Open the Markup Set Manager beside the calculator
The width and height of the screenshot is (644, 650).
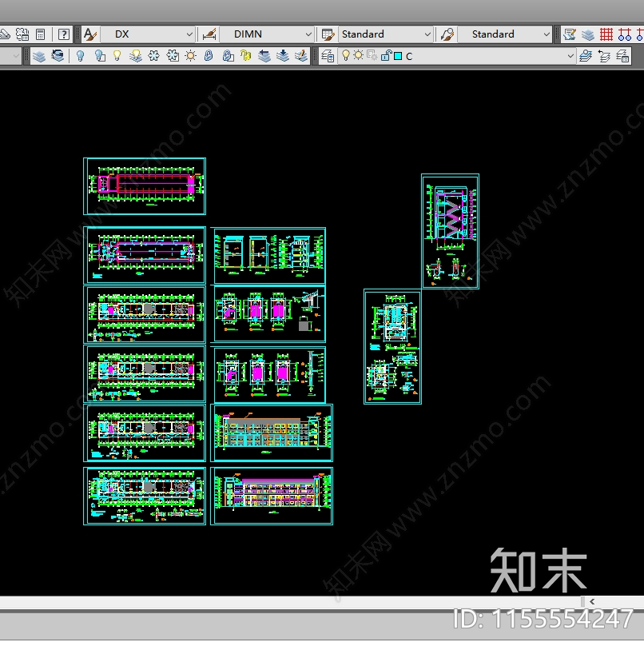tap(22, 34)
